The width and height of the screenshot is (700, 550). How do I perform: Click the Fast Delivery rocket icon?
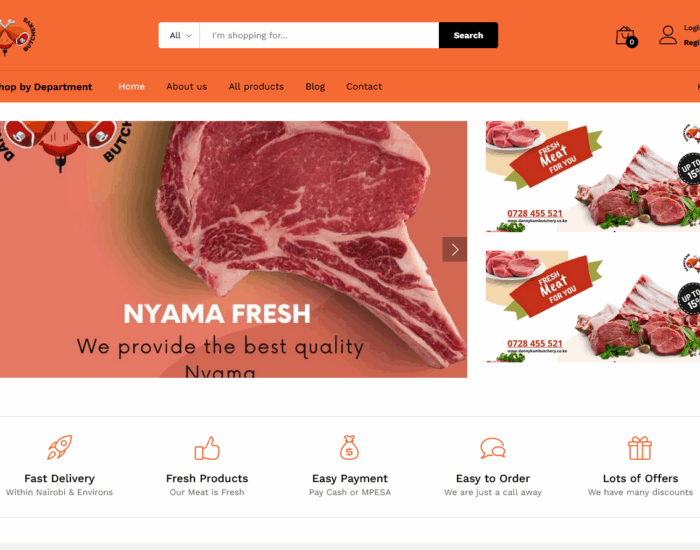pyautogui.click(x=60, y=447)
